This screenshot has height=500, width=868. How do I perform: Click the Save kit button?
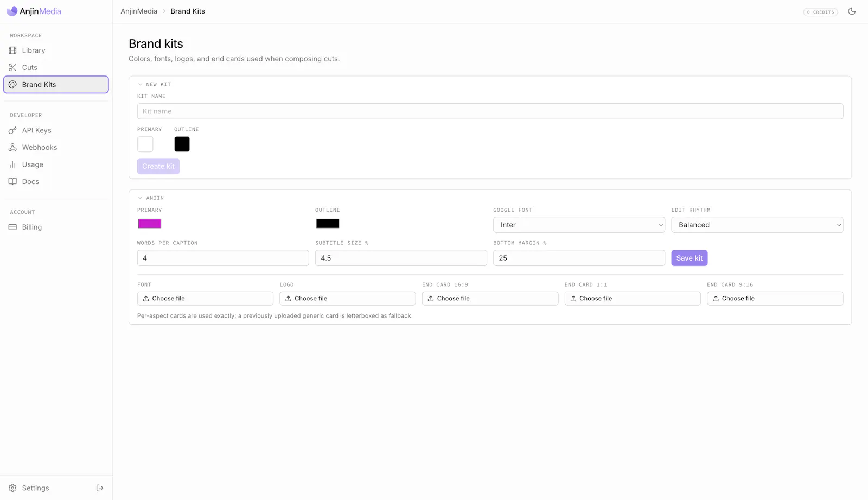tap(689, 258)
